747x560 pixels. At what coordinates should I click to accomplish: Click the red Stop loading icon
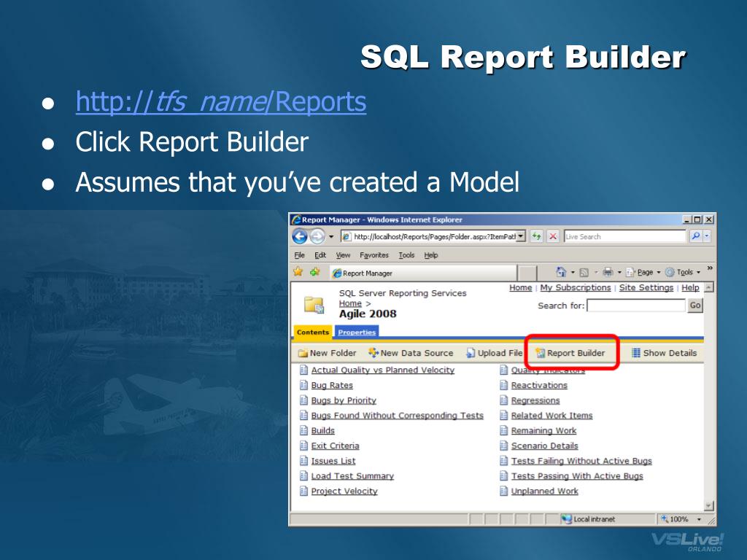click(x=553, y=236)
